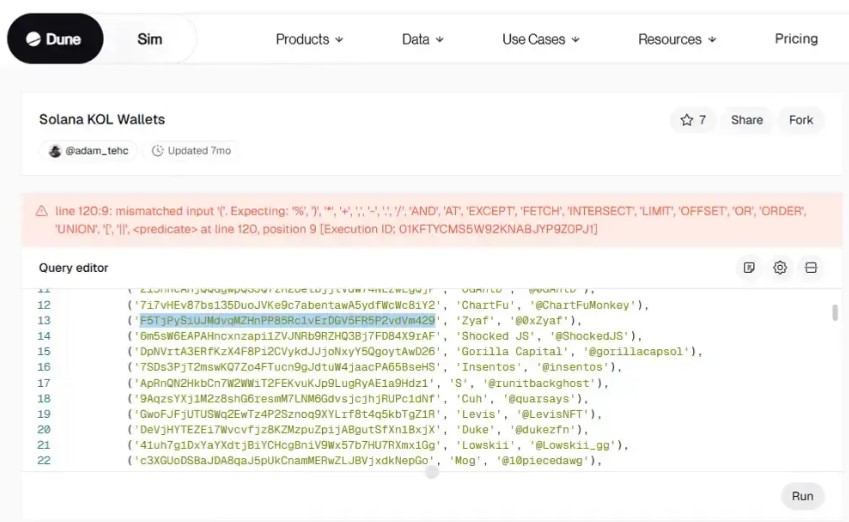Open the Use Cases dropdown
Viewport: 849px width, 522px height.
pos(540,39)
